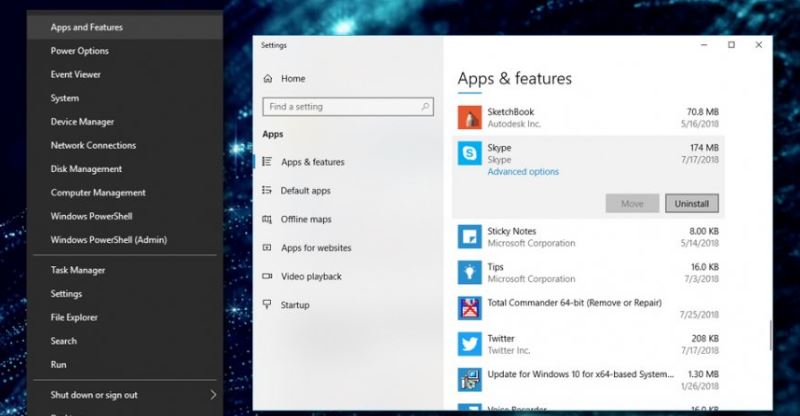Click the search magnifier in Find a setting
Image resolution: width=800 pixels, height=416 pixels.
pos(425,107)
